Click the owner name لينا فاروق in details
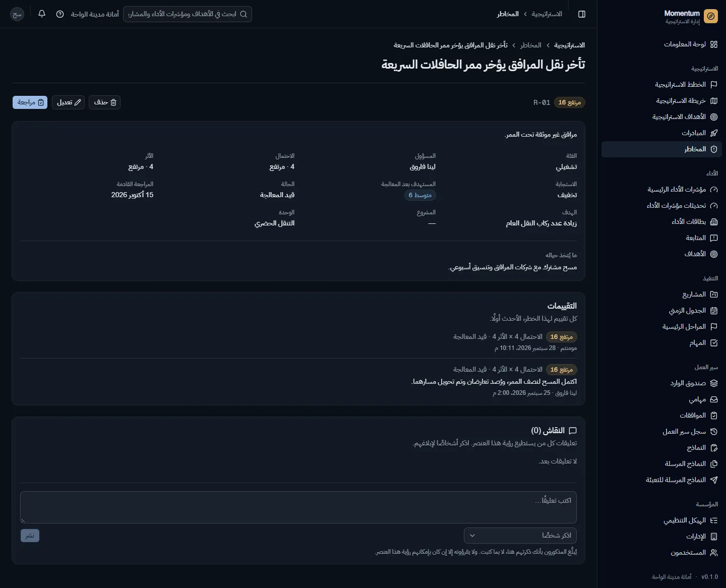 click(422, 167)
